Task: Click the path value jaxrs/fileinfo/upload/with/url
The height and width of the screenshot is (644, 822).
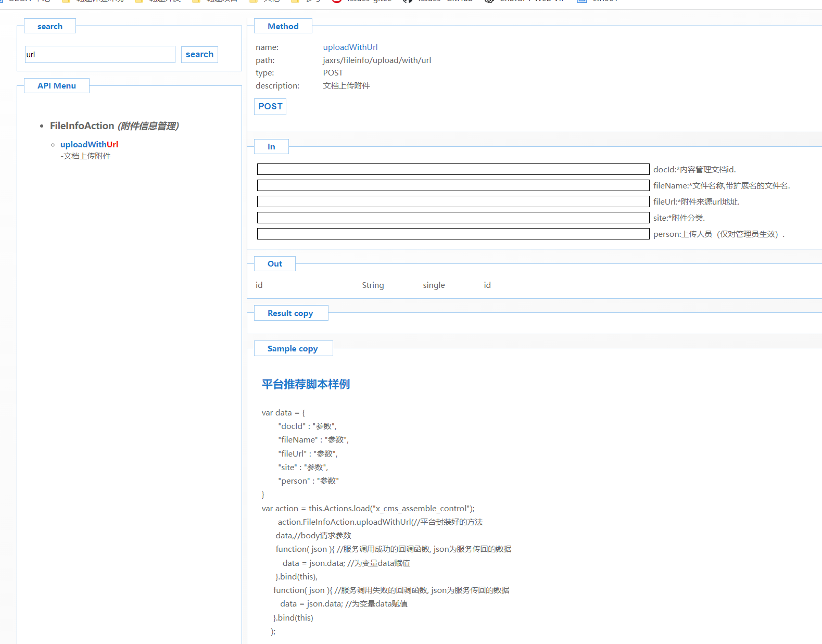Action: coord(377,60)
